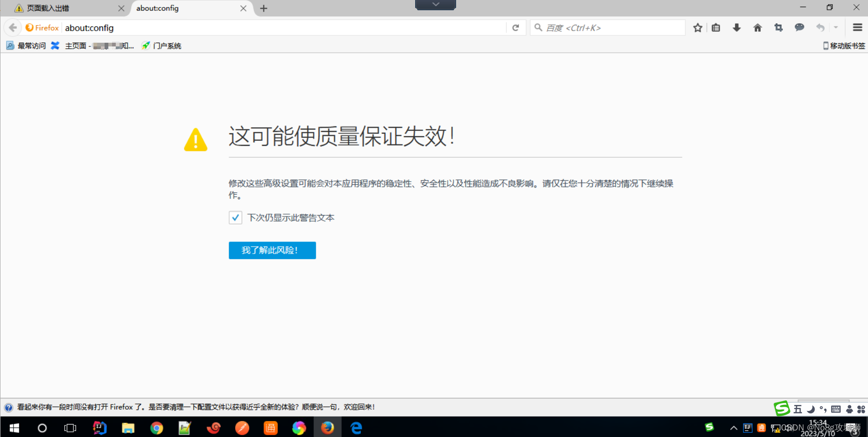Screen dimensions: 868x437
Task: Uncheck the 下次仍显示此警告文本 checkbox
Action: (235, 218)
